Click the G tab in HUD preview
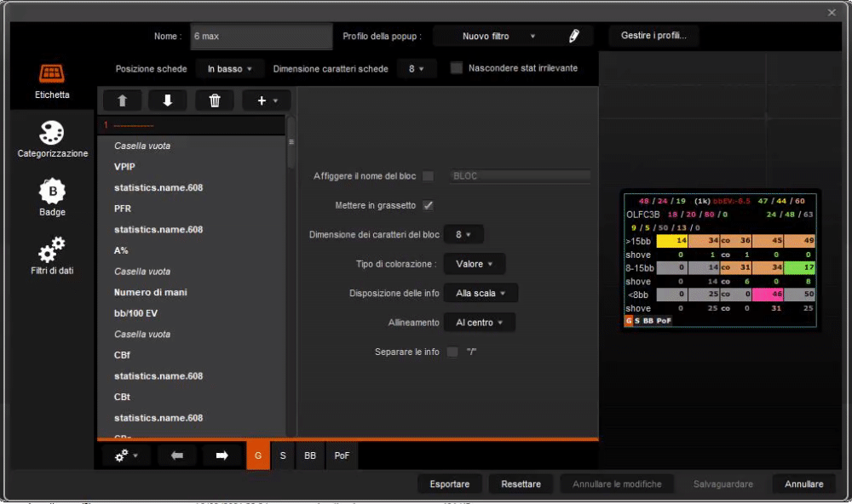Viewport: 852px width, 504px height. pyautogui.click(x=629, y=321)
